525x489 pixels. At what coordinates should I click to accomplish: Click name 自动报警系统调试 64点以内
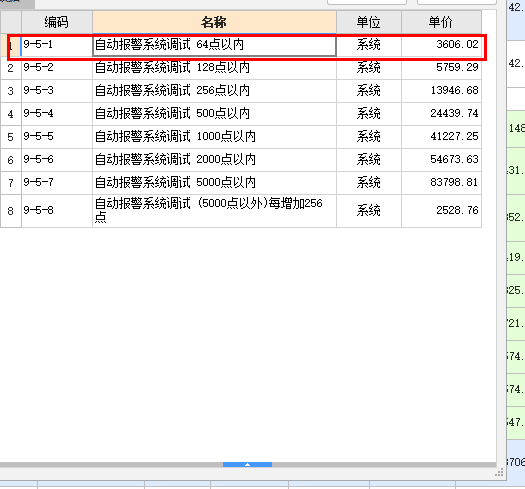click(214, 45)
